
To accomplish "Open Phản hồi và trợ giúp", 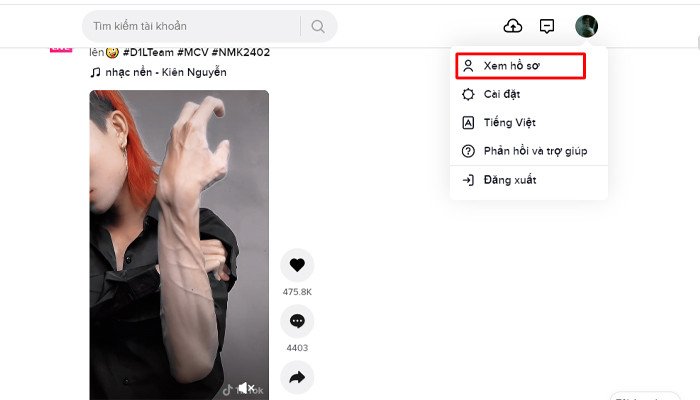I will coord(529,151).
